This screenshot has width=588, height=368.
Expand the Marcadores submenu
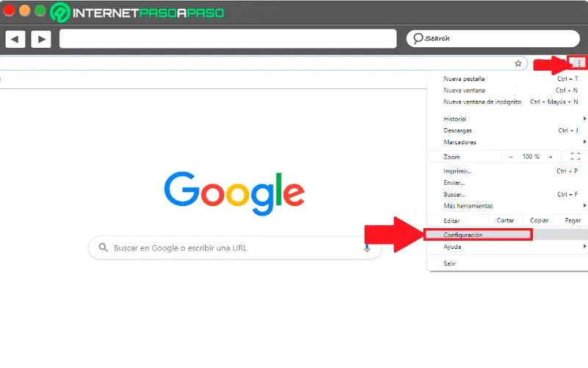[x=508, y=142]
